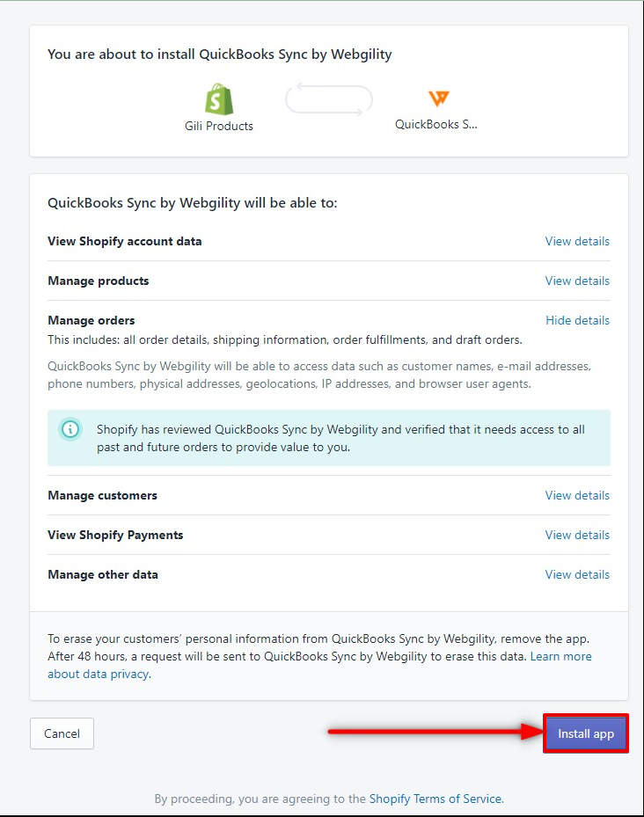The width and height of the screenshot is (644, 817).
Task: Click the circular info icon in the teal banner
Action: [70, 429]
